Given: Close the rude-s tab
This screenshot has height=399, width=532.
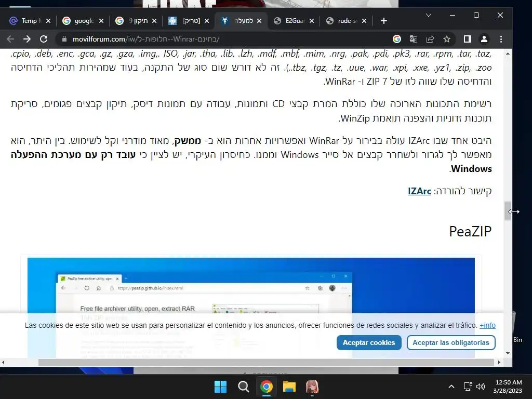Looking at the screenshot, I should click(x=364, y=21).
